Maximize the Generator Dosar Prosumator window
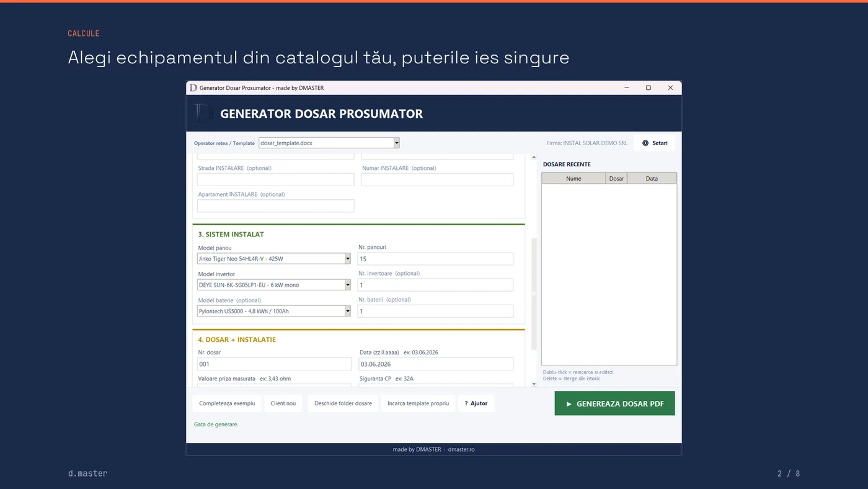The image size is (868, 489). point(649,88)
